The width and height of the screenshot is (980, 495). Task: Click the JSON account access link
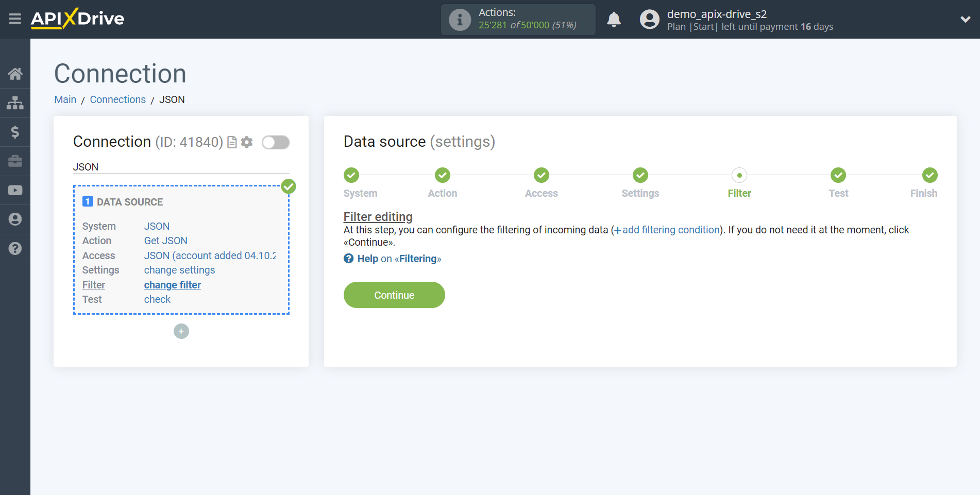[210, 255]
